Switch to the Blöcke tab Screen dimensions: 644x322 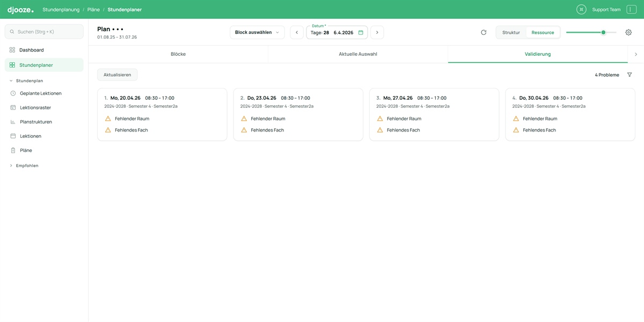pyautogui.click(x=178, y=54)
